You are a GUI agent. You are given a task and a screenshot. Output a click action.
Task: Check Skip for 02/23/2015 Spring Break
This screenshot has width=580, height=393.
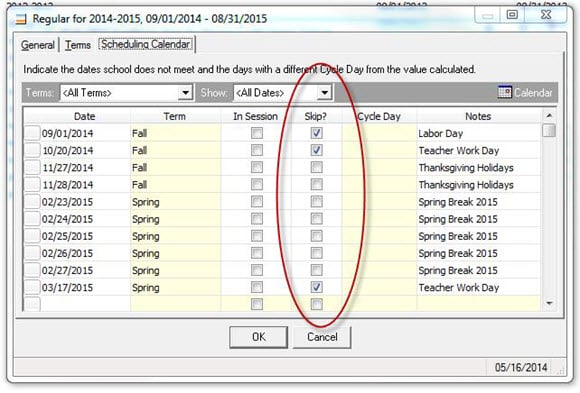pos(316,202)
